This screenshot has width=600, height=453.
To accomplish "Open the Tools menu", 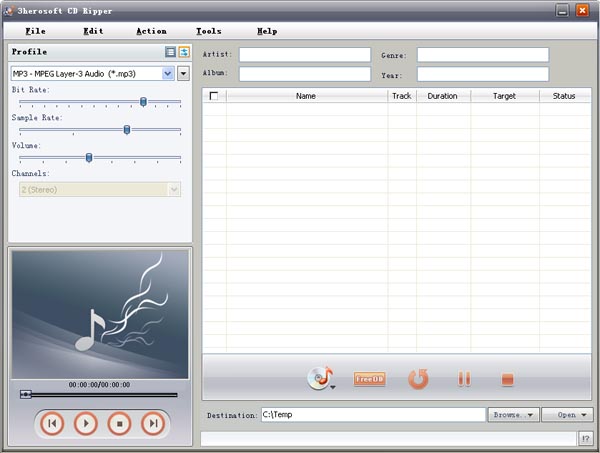I will (x=209, y=31).
